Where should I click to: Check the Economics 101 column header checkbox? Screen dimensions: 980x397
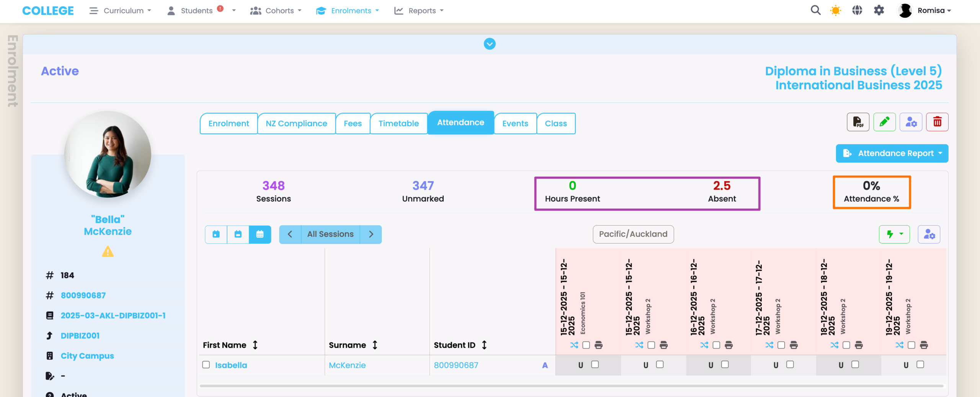coord(586,345)
